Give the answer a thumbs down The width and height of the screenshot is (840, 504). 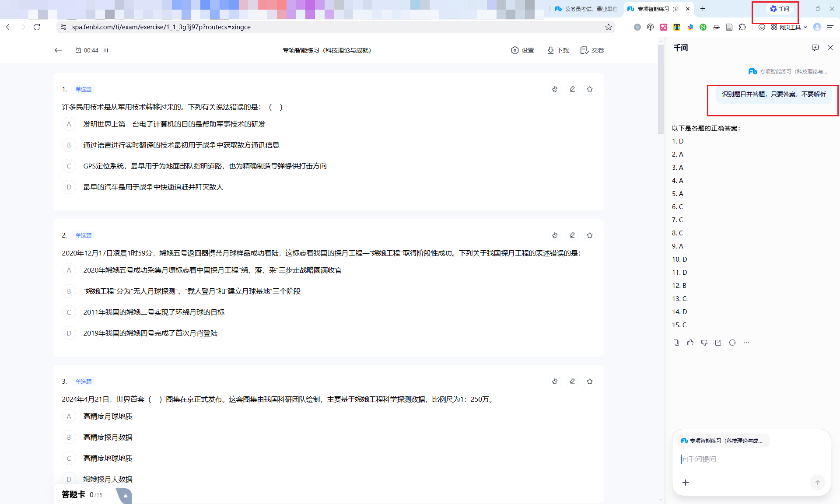click(704, 343)
